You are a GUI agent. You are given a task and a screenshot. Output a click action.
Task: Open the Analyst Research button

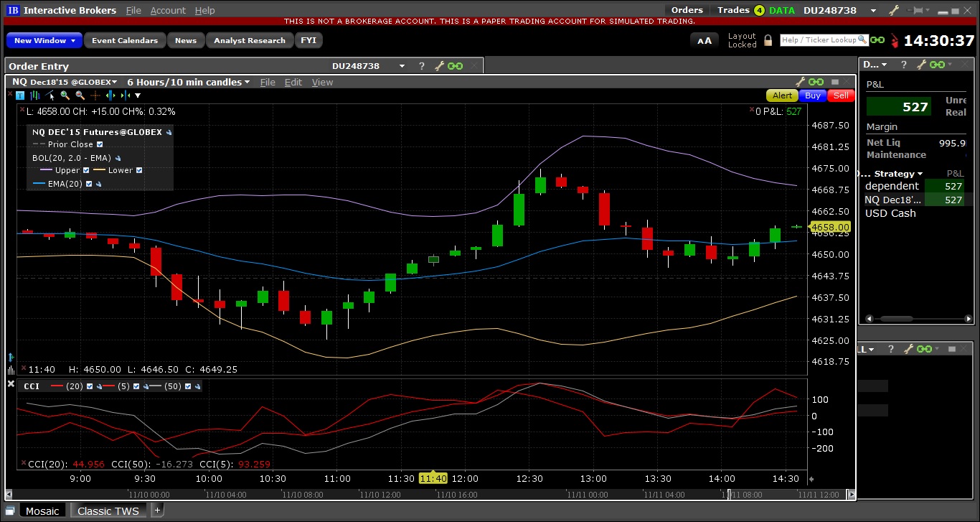click(250, 40)
